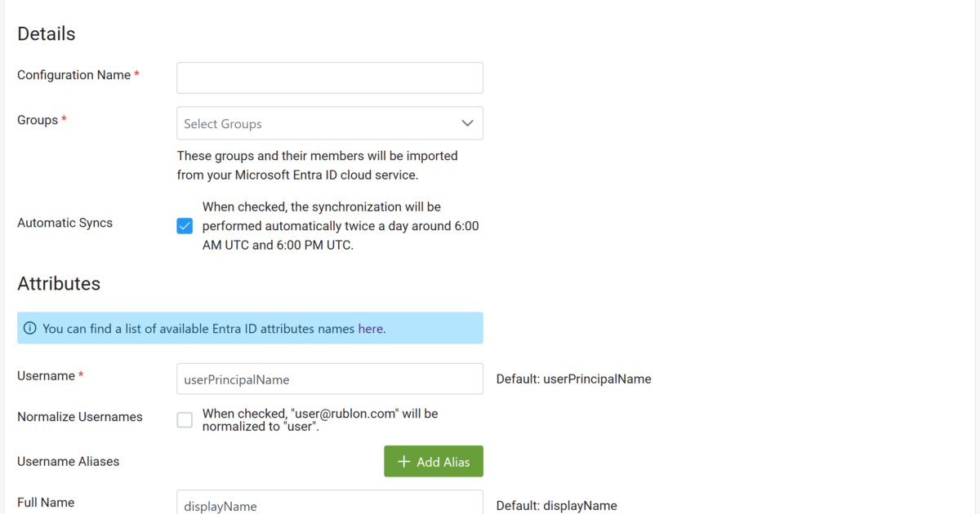Click the Details section heading
Image resolution: width=980 pixels, height=514 pixels.
[46, 33]
